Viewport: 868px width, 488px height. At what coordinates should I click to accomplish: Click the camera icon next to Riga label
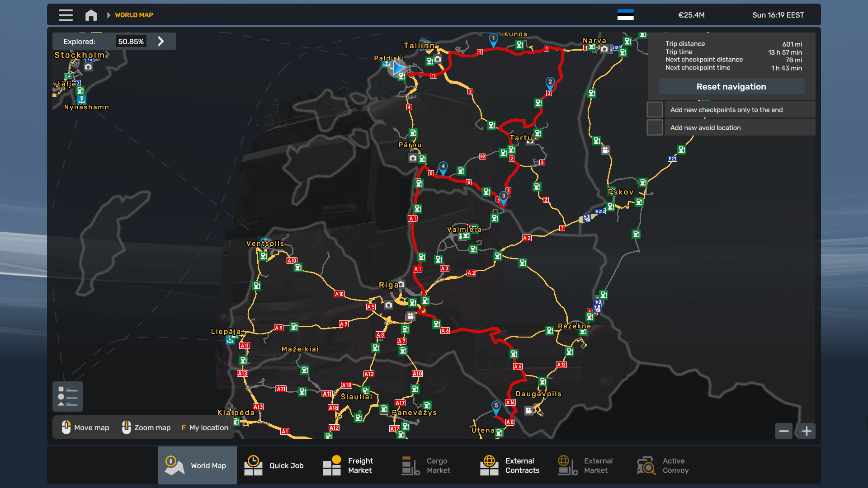click(401, 284)
